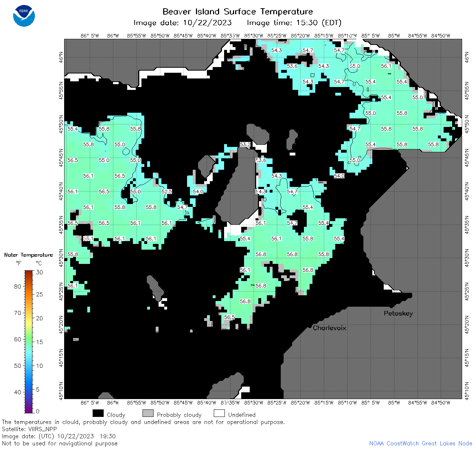Click the black Cloudy legend swatch
This screenshot has height=449, width=476.
98,413
